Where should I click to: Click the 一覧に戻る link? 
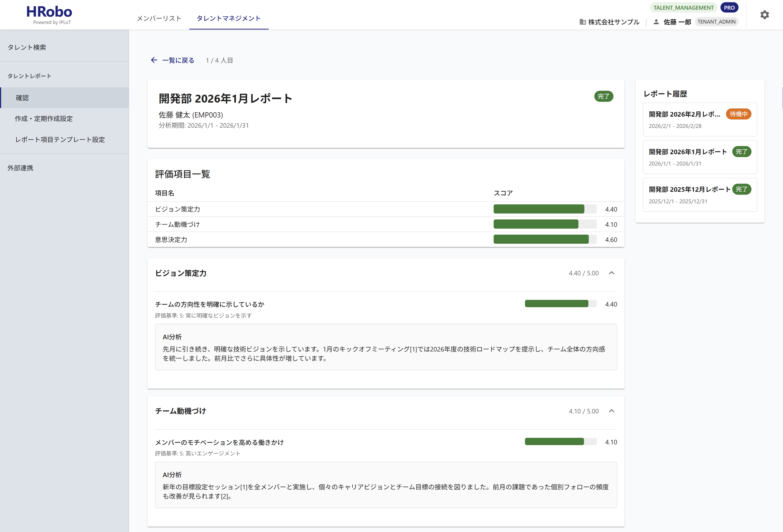pyautogui.click(x=178, y=60)
